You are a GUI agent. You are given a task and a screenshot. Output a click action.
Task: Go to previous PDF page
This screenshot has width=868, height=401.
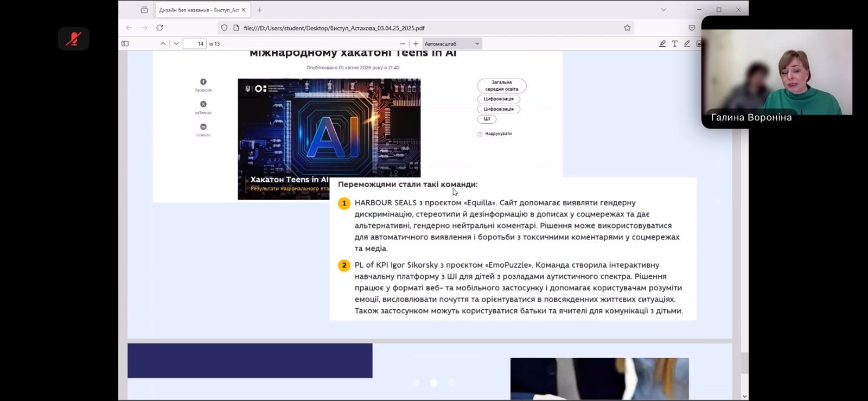[x=163, y=44]
